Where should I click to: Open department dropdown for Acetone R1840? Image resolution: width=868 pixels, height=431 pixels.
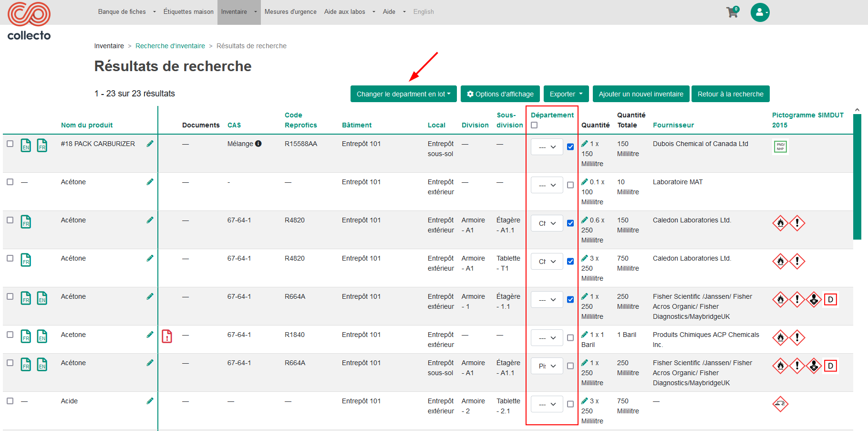tap(547, 338)
